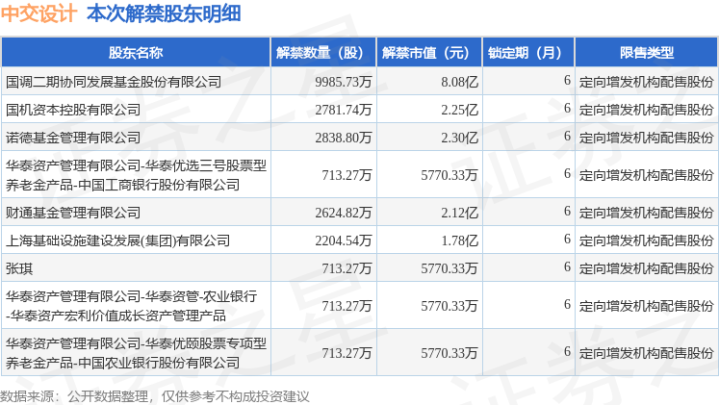Click 华泰优选三号股票型养老金产品 shareholder name
719x405 pixels.
coord(136,175)
